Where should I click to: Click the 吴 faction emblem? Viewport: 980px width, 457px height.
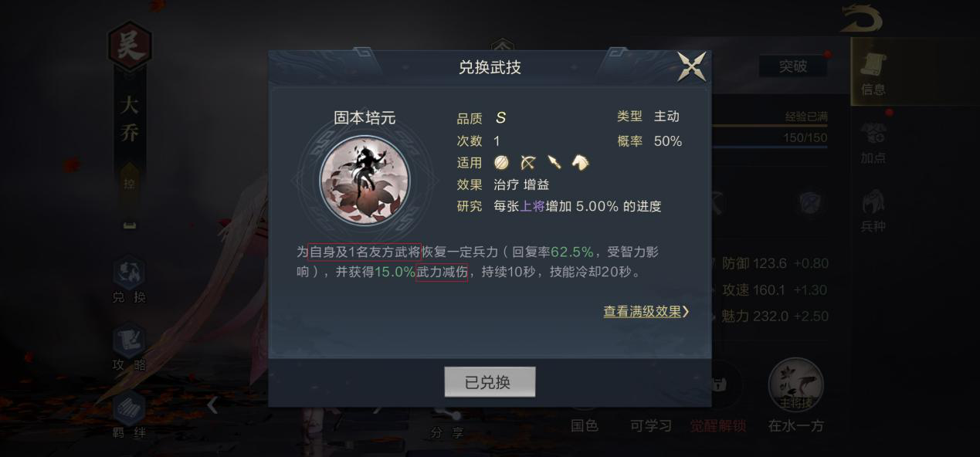(129, 46)
